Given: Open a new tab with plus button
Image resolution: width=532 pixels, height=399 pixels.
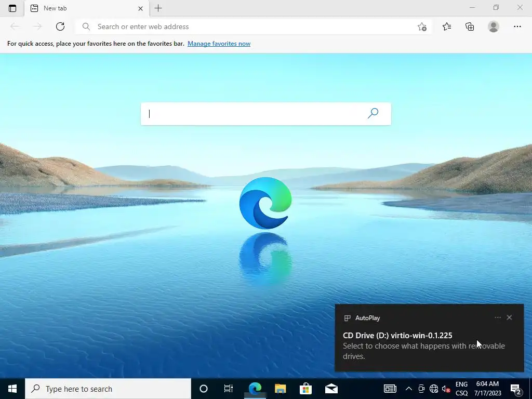Looking at the screenshot, I should pyautogui.click(x=158, y=8).
